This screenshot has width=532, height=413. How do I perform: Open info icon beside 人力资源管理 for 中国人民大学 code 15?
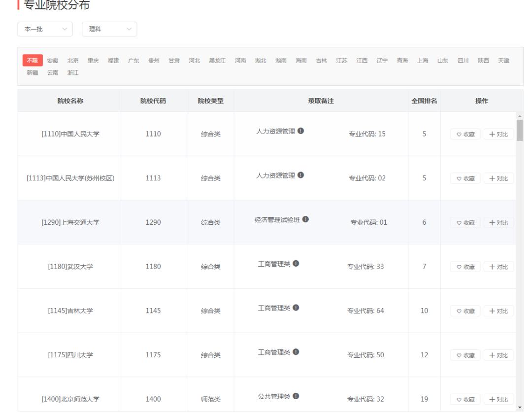pos(300,131)
